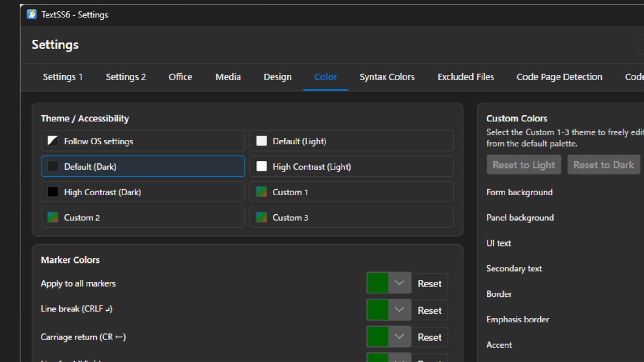The width and height of the screenshot is (644, 362).
Task: Open the Office tab
Action: tap(180, 77)
